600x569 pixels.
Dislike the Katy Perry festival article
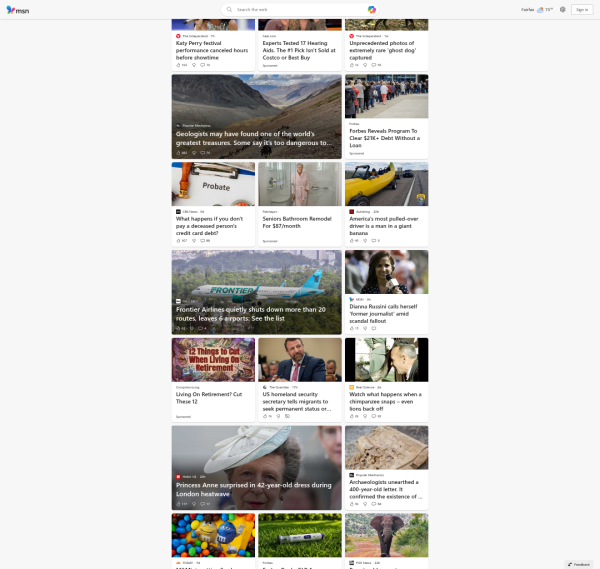coord(194,65)
